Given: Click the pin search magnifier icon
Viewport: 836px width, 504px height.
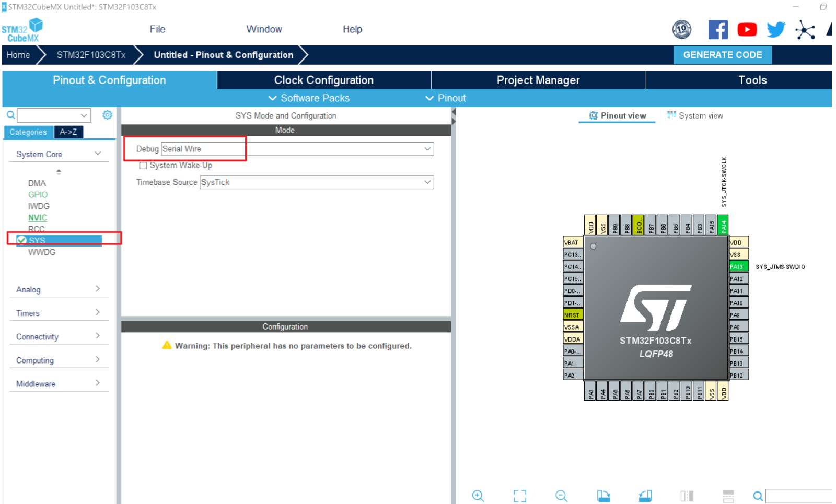Looking at the screenshot, I should 758,496.
